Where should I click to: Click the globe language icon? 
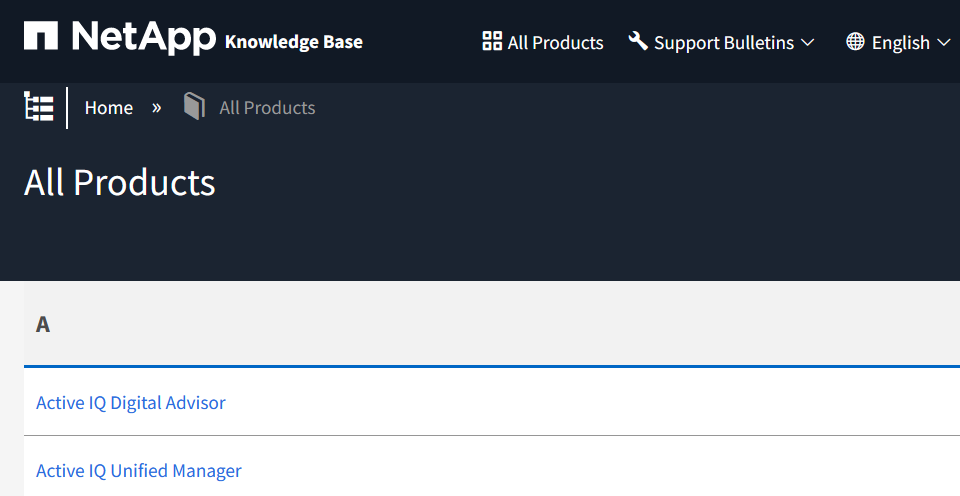(855, 42)
